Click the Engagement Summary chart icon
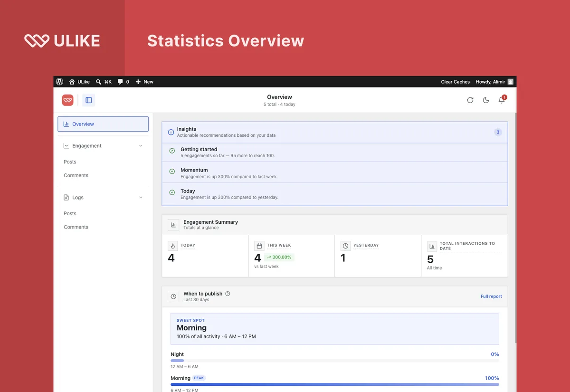 pos(173,225)
